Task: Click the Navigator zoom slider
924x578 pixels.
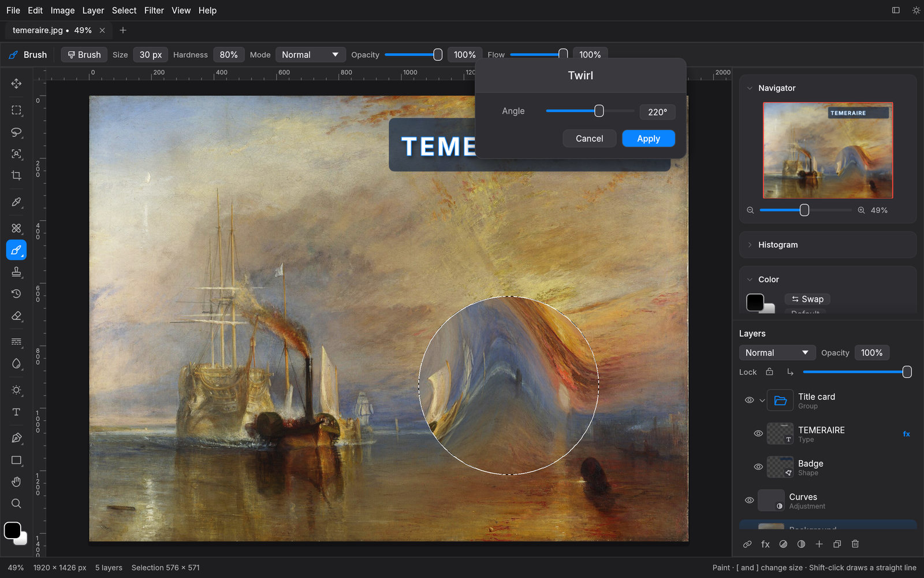Action: [806, 210]
